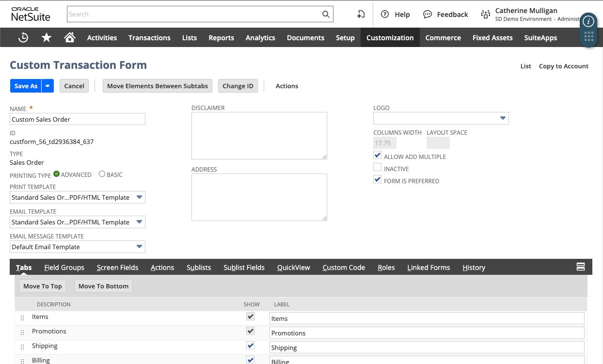Switch to the Custom Code subtab
603x364 pixels.
(344, 267)
